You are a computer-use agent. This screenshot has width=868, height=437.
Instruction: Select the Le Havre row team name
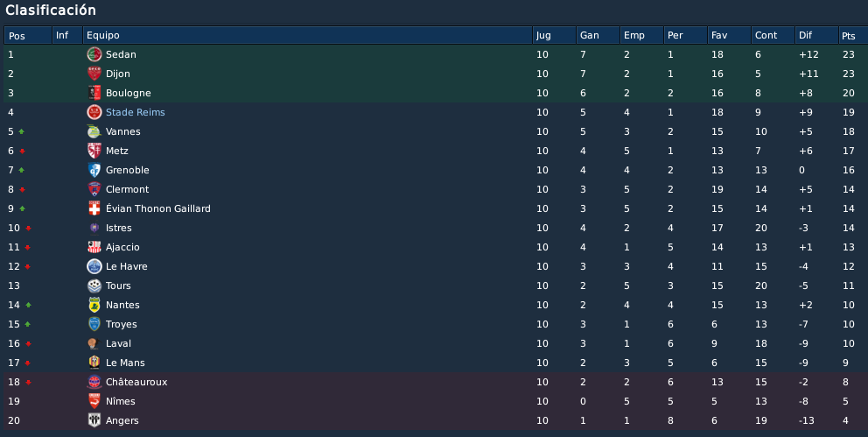click(x=127, y=266)
